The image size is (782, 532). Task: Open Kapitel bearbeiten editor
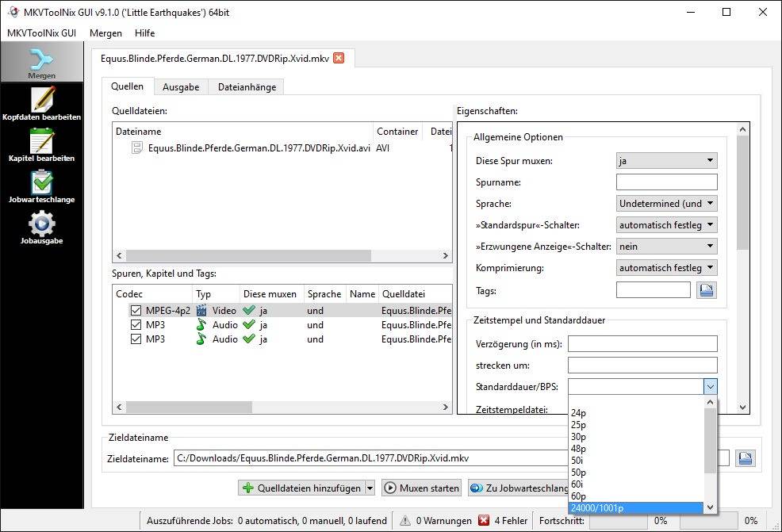41,144
